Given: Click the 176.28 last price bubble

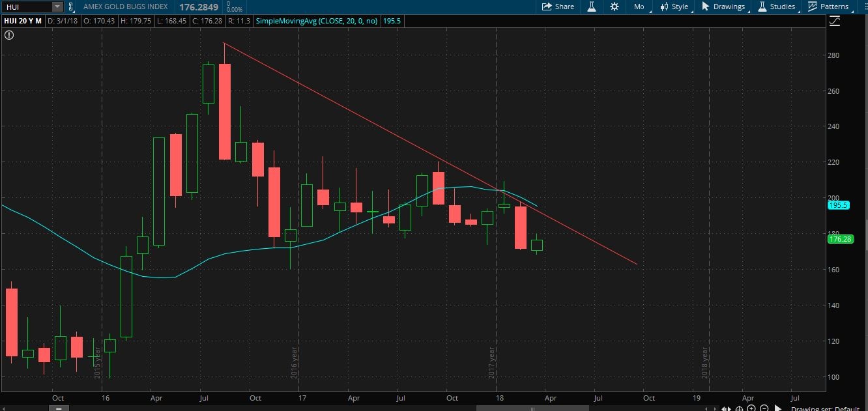Looking at the screenshot, I should pyautogui.click(x=840, y=240).
